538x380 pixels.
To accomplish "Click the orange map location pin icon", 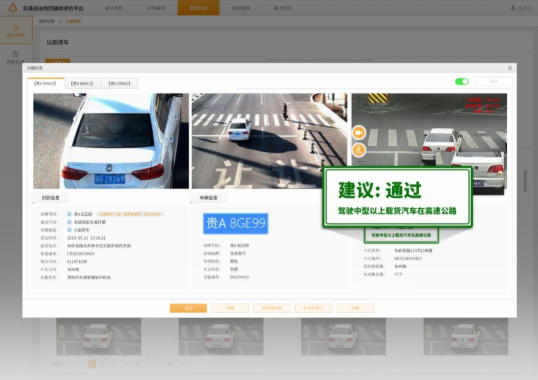I will [359, 150].
